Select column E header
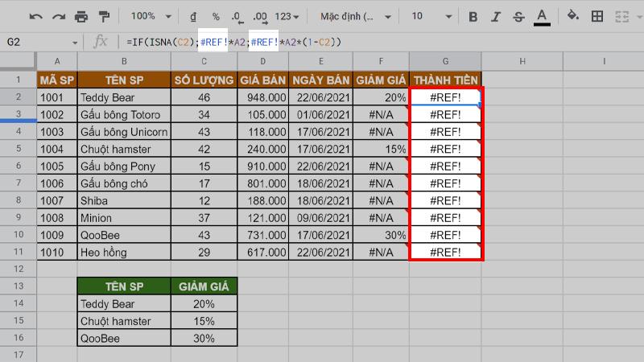644x362 pixels. (x=320, y=61)
